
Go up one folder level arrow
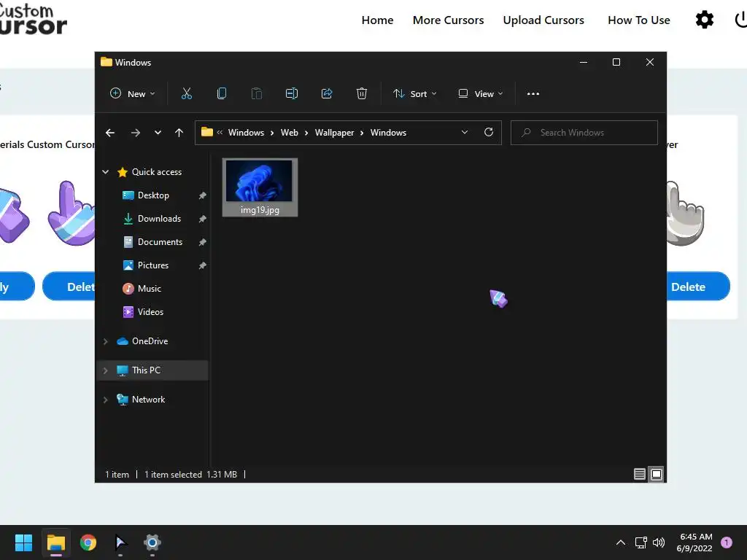pos(179,133)
